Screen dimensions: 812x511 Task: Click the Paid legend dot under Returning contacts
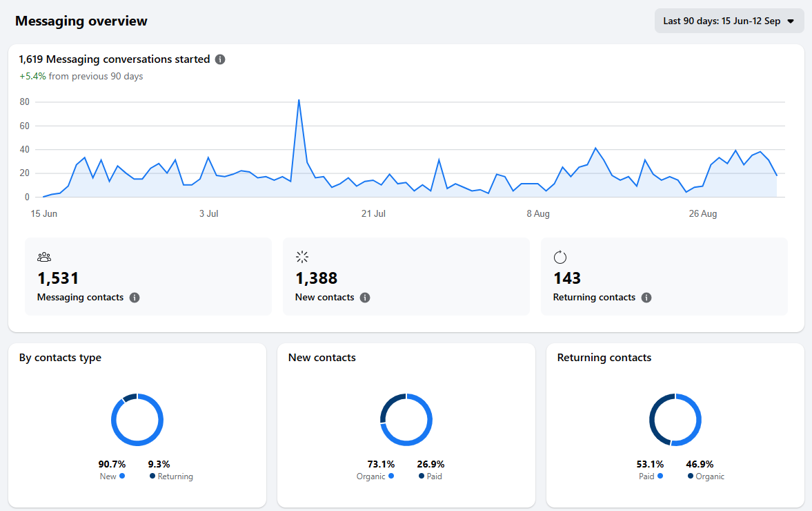click(x=660, y=476)
